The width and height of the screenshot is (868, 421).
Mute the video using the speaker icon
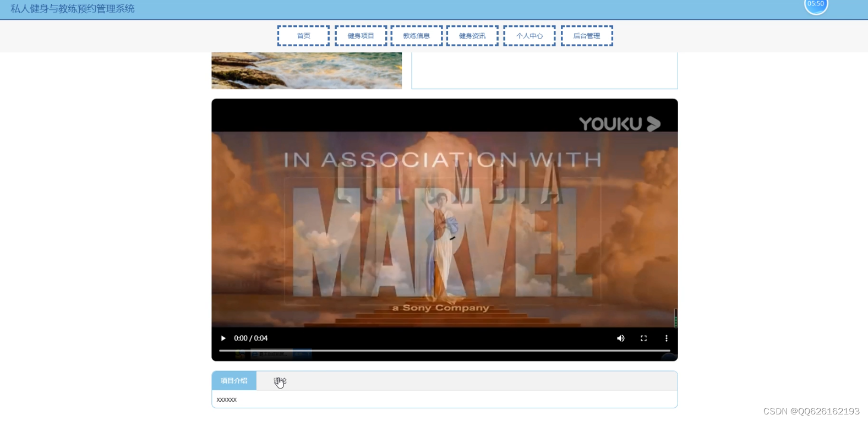tap(620, 338)
